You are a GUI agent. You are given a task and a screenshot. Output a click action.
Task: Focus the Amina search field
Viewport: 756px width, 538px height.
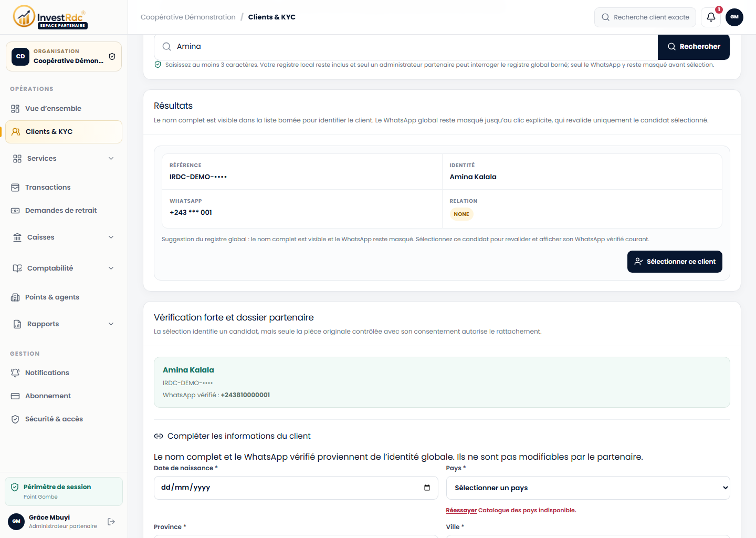(405, 47)
